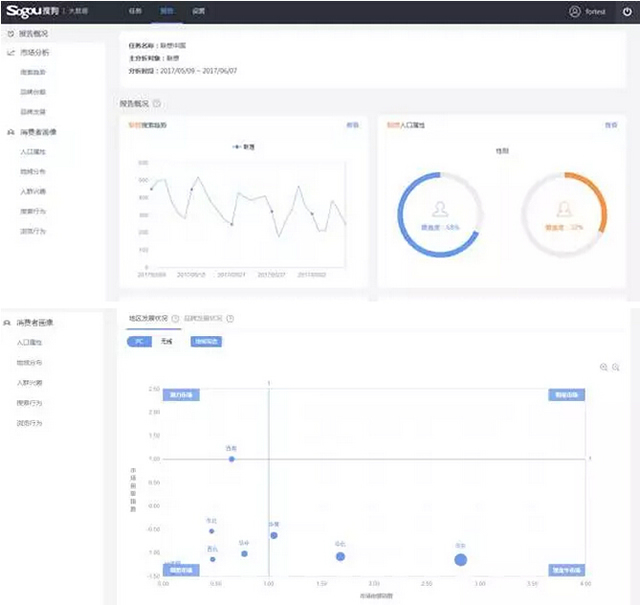Click the user avatar icon
The width and height of the screenshot is (640, 605).
pos(574,12)
